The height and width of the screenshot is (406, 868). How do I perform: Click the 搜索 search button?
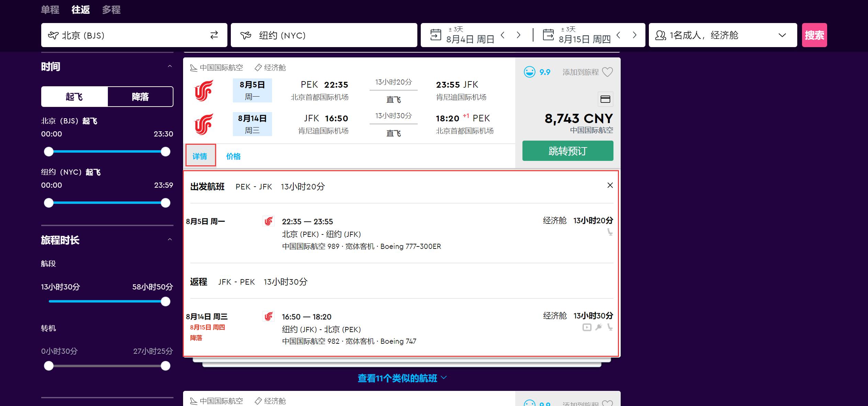[x=814, y=35]
